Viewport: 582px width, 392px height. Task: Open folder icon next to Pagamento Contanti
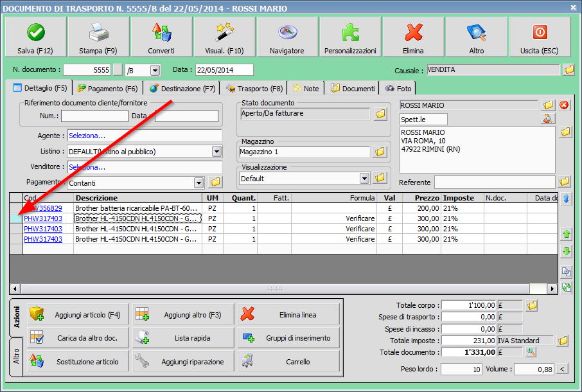[x=215, y=182]
